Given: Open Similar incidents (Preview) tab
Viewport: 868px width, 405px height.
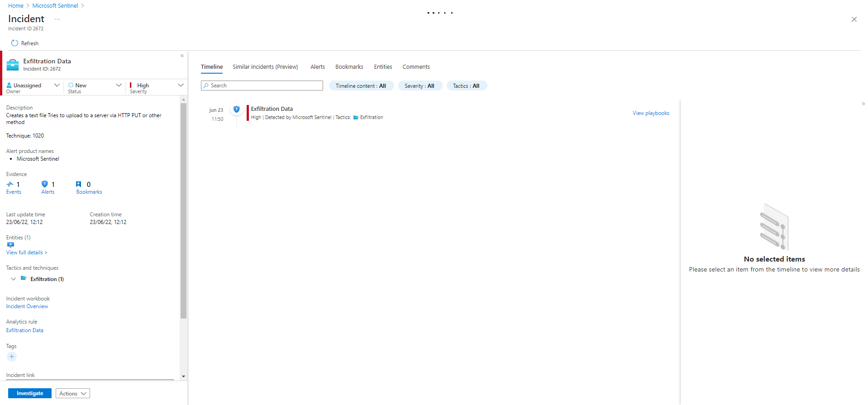Looking at the screenshot, I should (265, 67).
